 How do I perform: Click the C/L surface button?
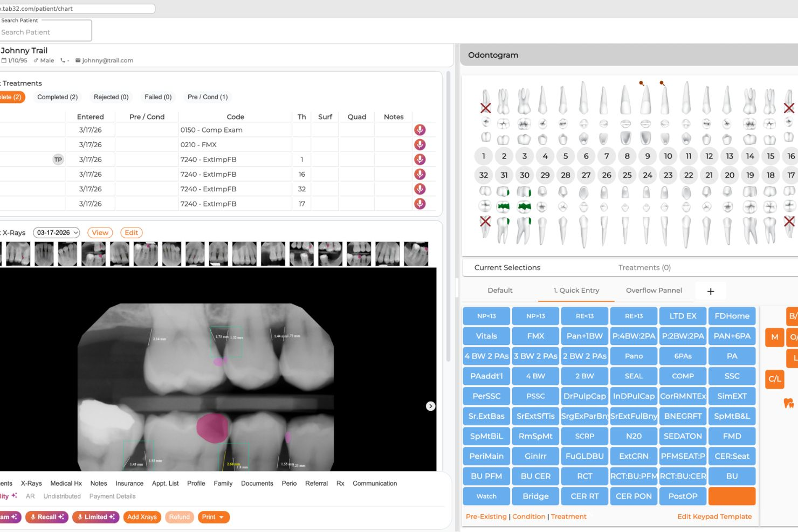775,378
